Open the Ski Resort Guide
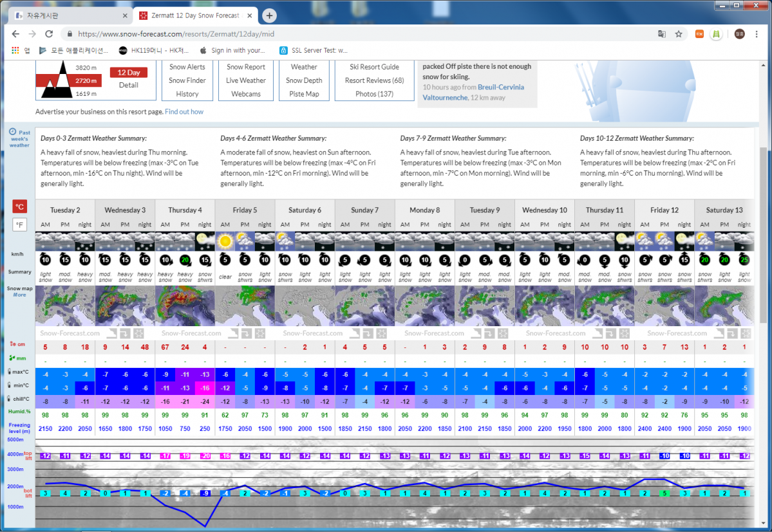The image size is (772, 532). coord(374,67)
